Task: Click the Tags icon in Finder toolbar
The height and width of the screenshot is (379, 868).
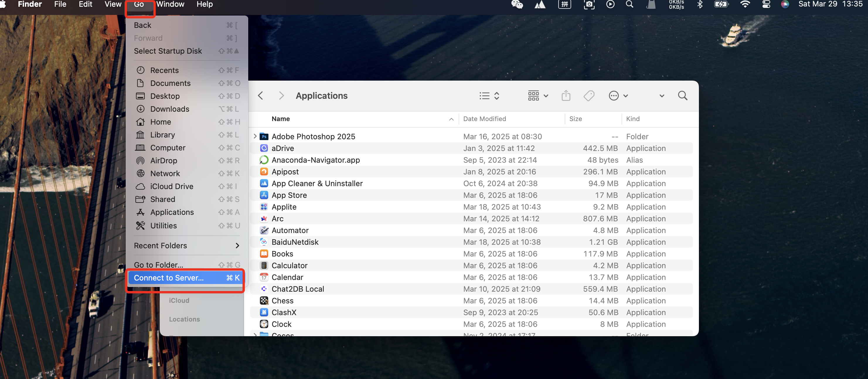Action: [x=589, y=96]
